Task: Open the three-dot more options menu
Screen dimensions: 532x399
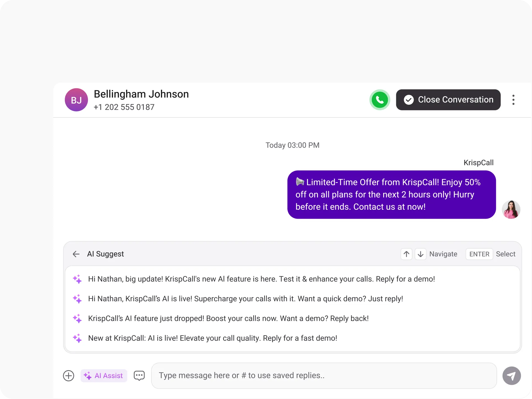Action: 513,100
